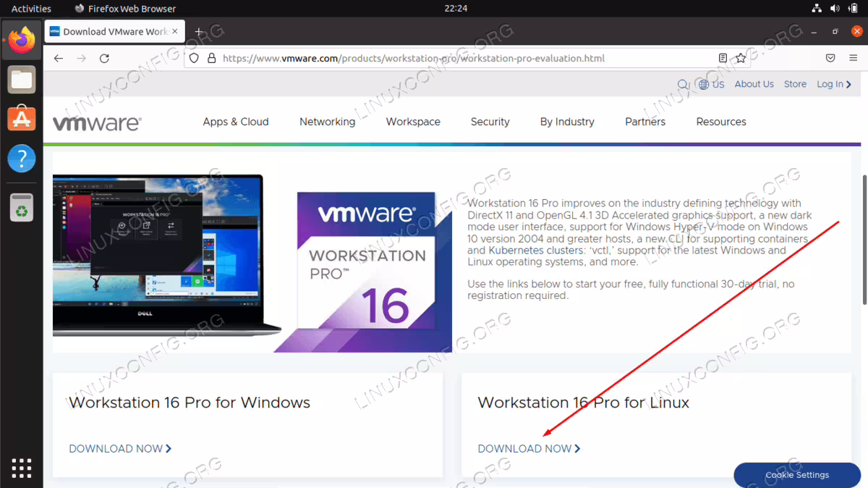This screenshot has width=868, height=488.
Task: Open the Apps & Cloud menu
Action: [236, 122]
